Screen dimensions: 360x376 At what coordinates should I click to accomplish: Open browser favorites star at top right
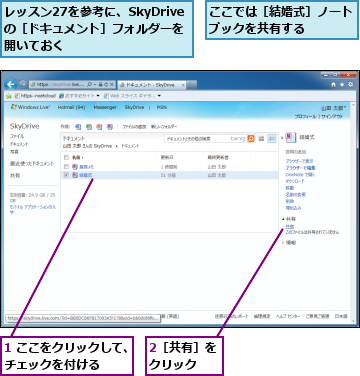(x=342, y=85)
